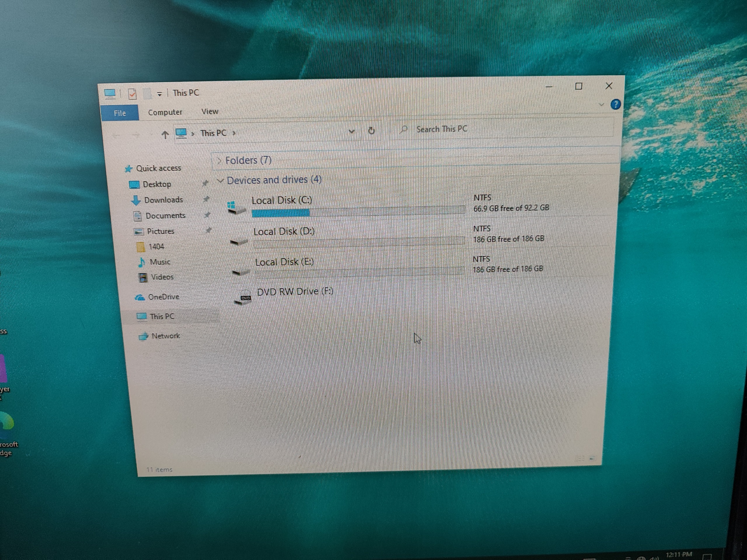Open the blue Help question mark icon

pyautogui.click(x=615, y=104)
